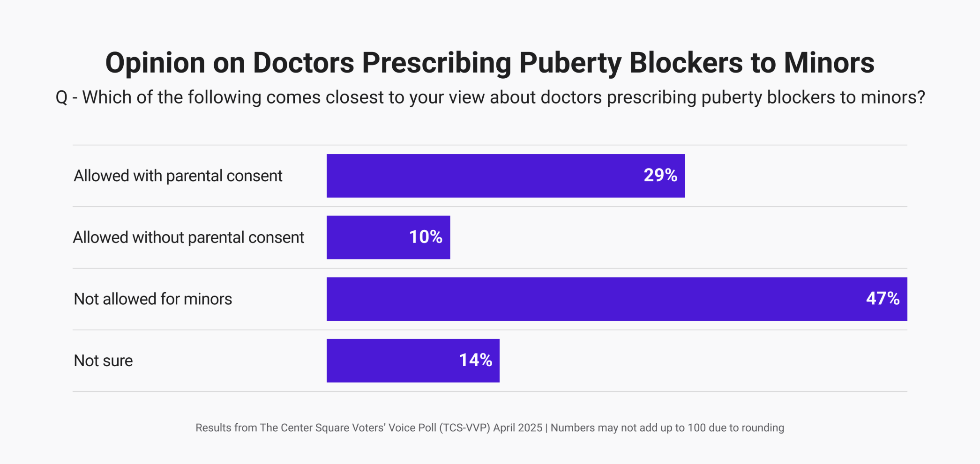
Task: Select the "Allowed without parental consent" label
Action: coord(188,237)
